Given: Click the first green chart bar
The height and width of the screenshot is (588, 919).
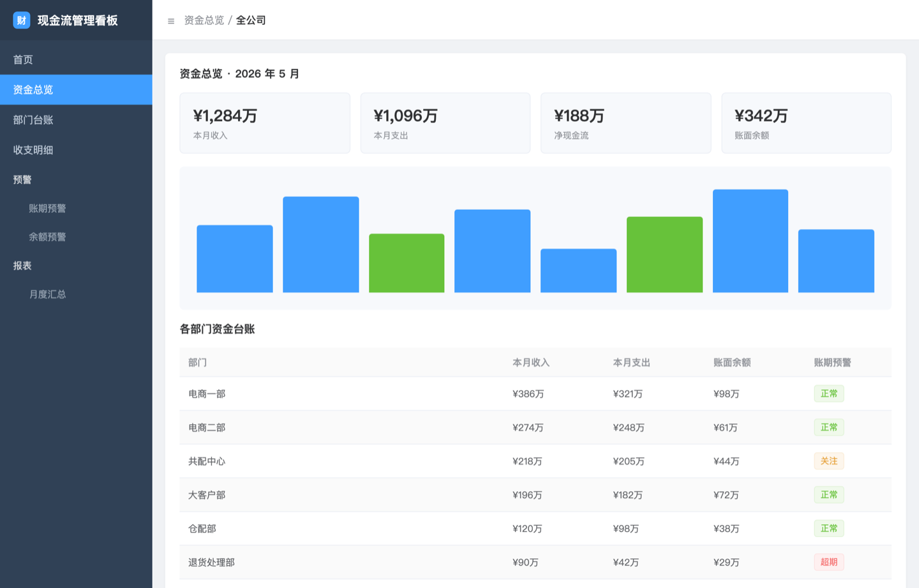Looking at the screenshot, I should tap(407, 263).
